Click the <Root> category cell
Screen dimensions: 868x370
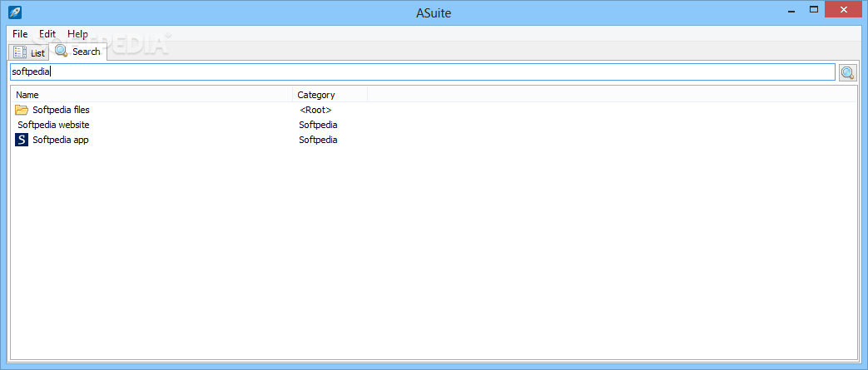pyautogui.click(x=315, y=110)
